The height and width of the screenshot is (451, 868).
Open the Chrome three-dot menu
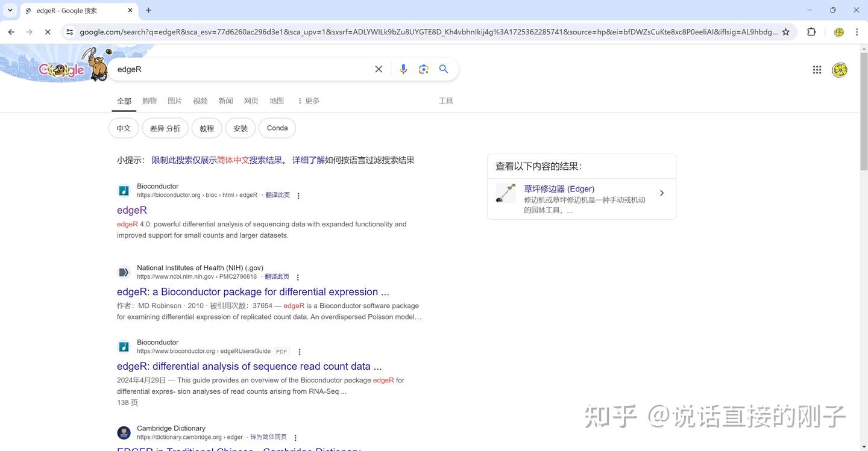coord(857,32)
